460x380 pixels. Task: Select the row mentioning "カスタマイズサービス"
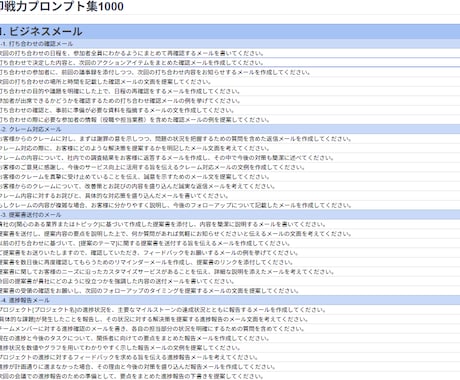click(230, 272)
